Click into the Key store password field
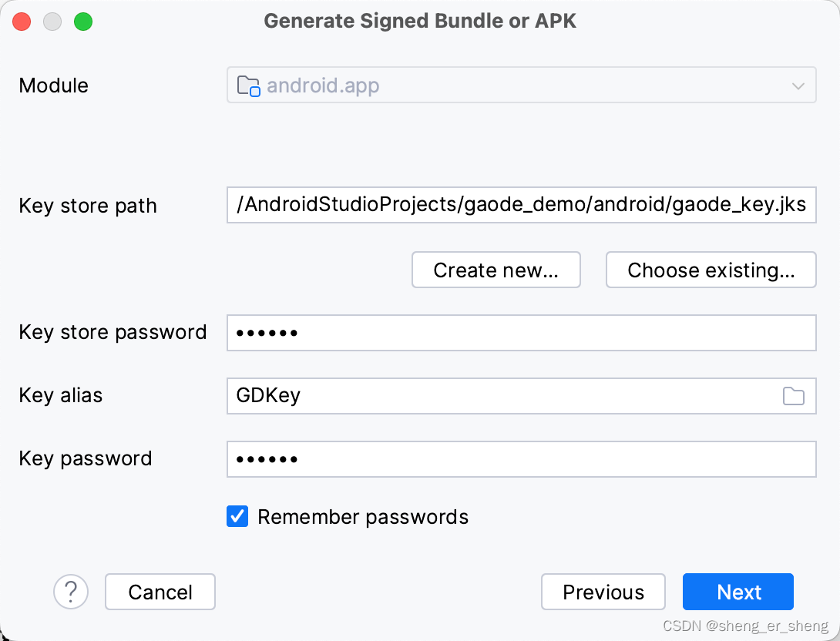The height and width of the screenshot is (641, 840). pyautogui.click(x=521, y=333)
